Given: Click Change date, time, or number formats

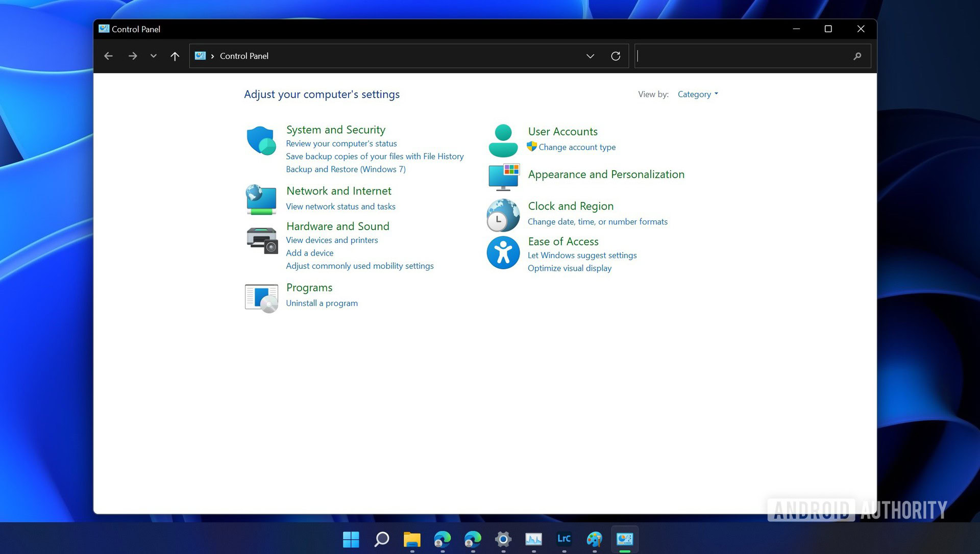Looking at the screenshot, I should coord(597,221).
